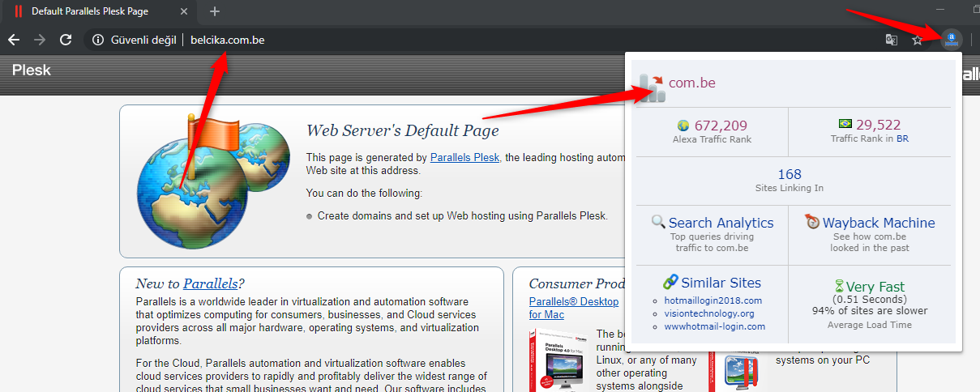
Task: Open the 168 Sites Linking In
Action: point(790,174)
